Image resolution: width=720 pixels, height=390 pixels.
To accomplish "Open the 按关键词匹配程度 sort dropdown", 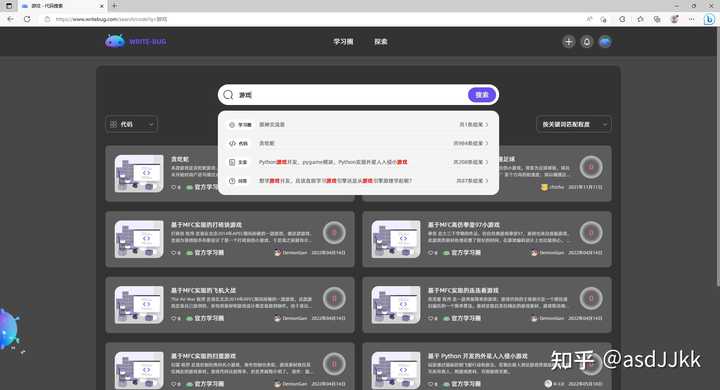I will 574,124.
